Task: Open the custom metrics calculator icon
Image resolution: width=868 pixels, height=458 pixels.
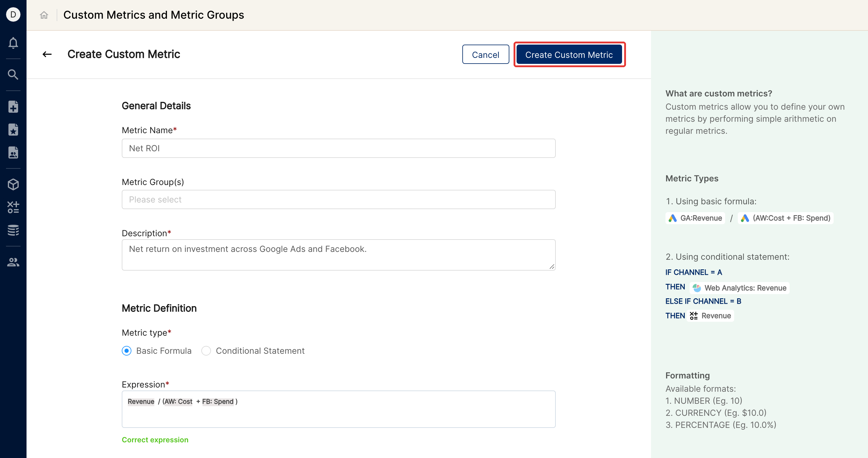Action: [x=13, y=207]
